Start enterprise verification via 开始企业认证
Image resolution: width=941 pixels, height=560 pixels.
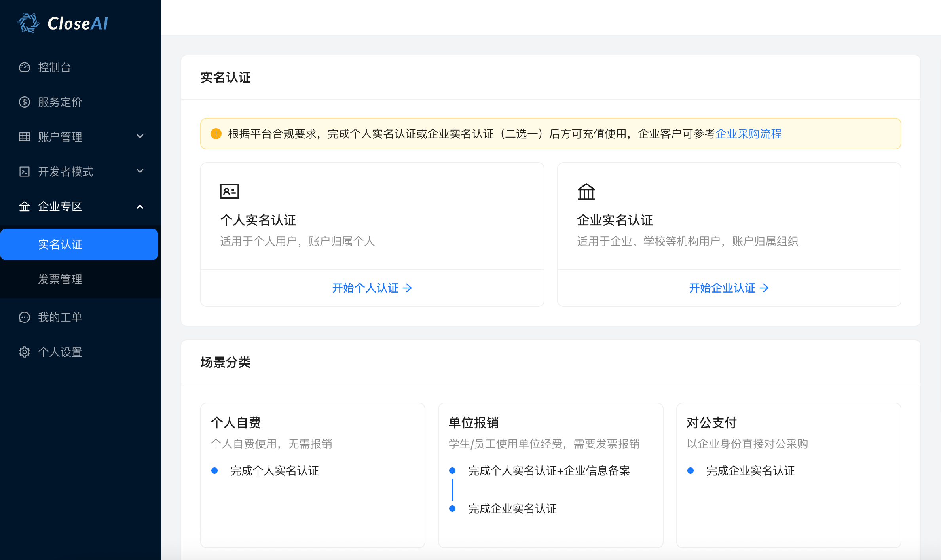point(729,288)
